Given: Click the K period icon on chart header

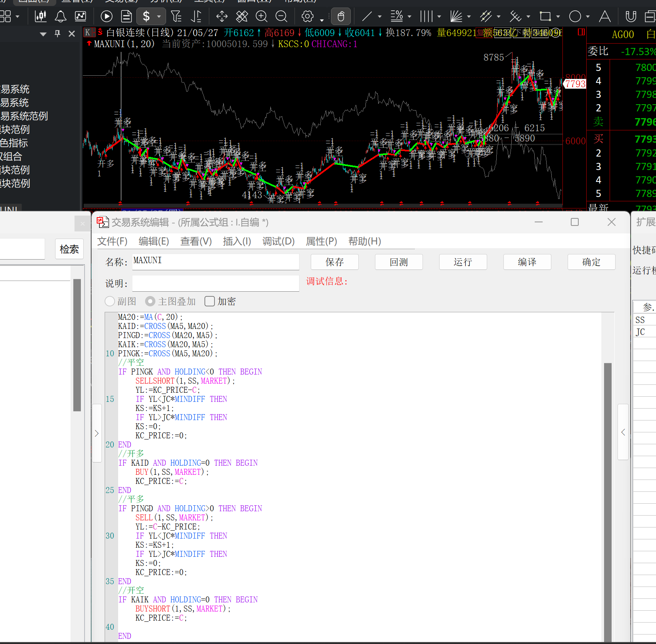Looking at the screenshot, I should pyautogui.click(x=88, y=32).
